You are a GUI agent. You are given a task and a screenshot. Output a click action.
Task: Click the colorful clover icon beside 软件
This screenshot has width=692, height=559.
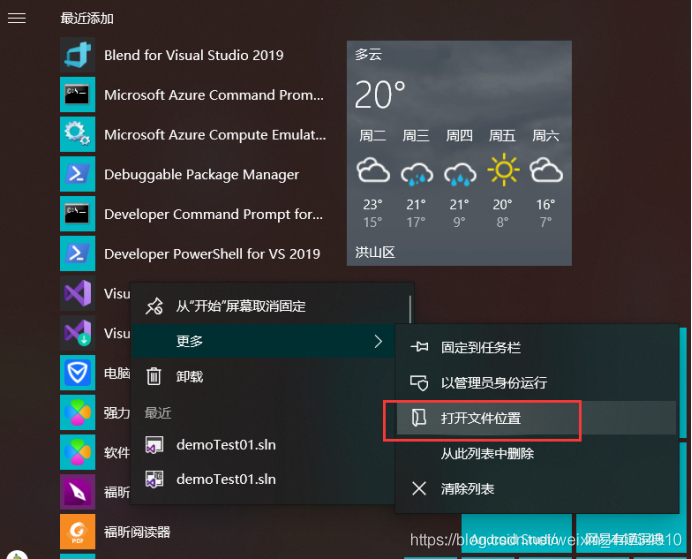(x=78, y=452)
